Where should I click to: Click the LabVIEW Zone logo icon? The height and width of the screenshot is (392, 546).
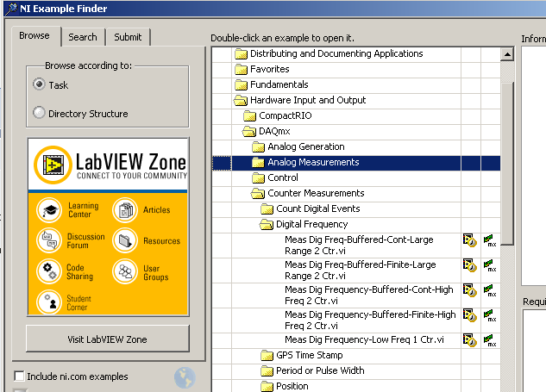point(53,165)
